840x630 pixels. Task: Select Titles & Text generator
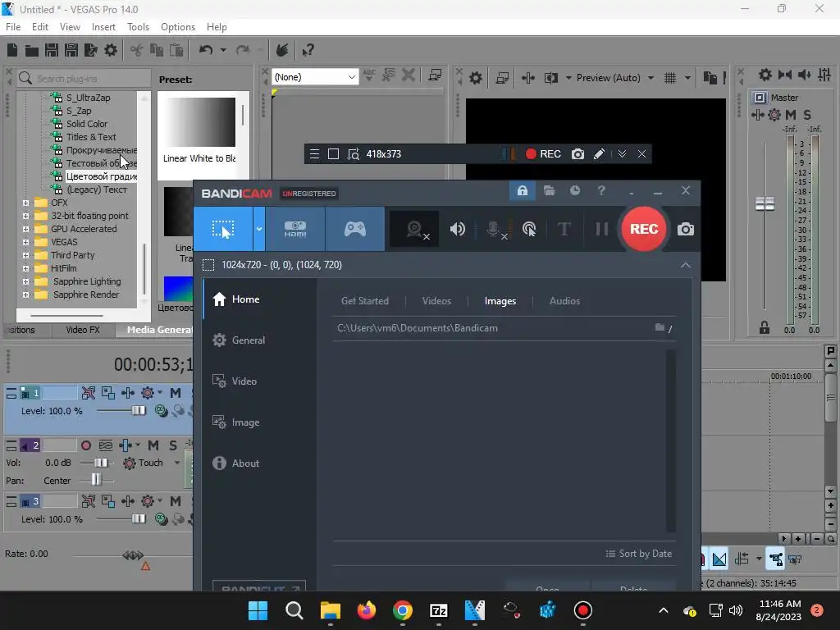point(91,137)
